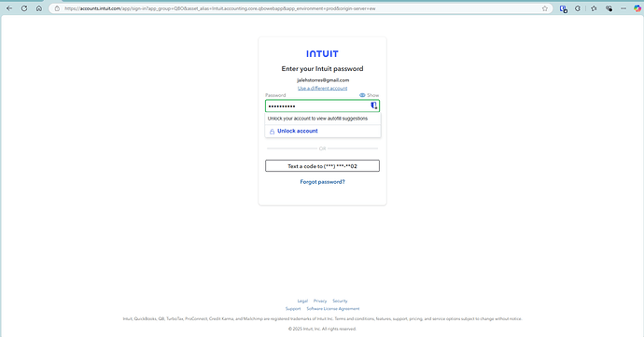Open the Software License Agreement link
The height and width of the screenshot is (337, 644).
point(332,309)
